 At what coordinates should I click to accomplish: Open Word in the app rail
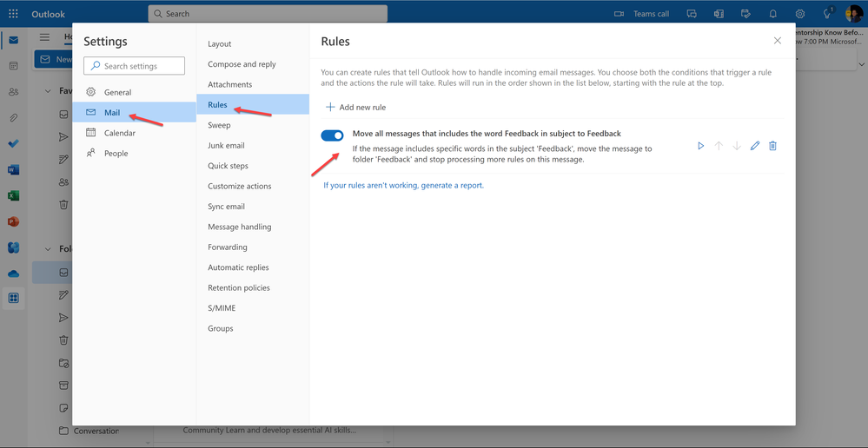tap(13, 170)
